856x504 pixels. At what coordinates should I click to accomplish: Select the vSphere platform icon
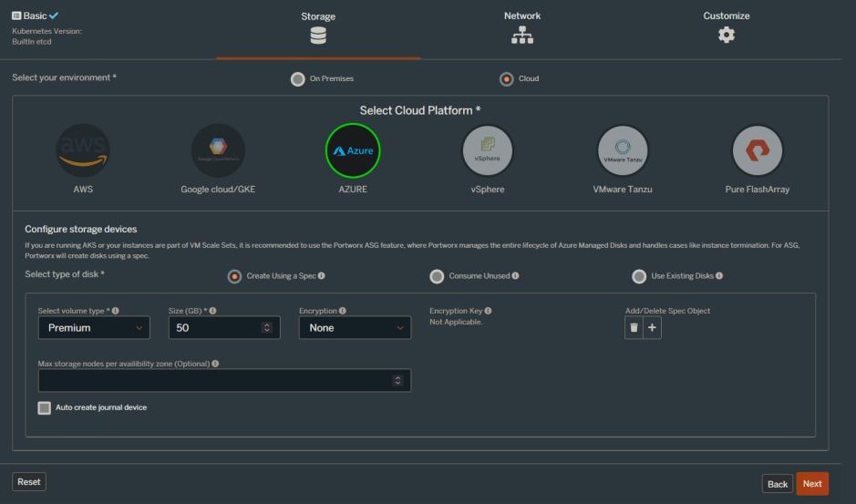coord(488,150)
